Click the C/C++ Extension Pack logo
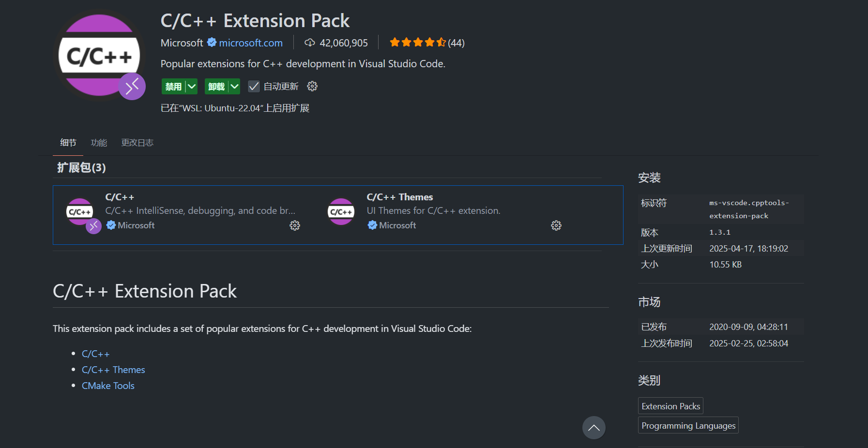Image resolution: width=868 pixels, height=448 pixels. [99, 55]
